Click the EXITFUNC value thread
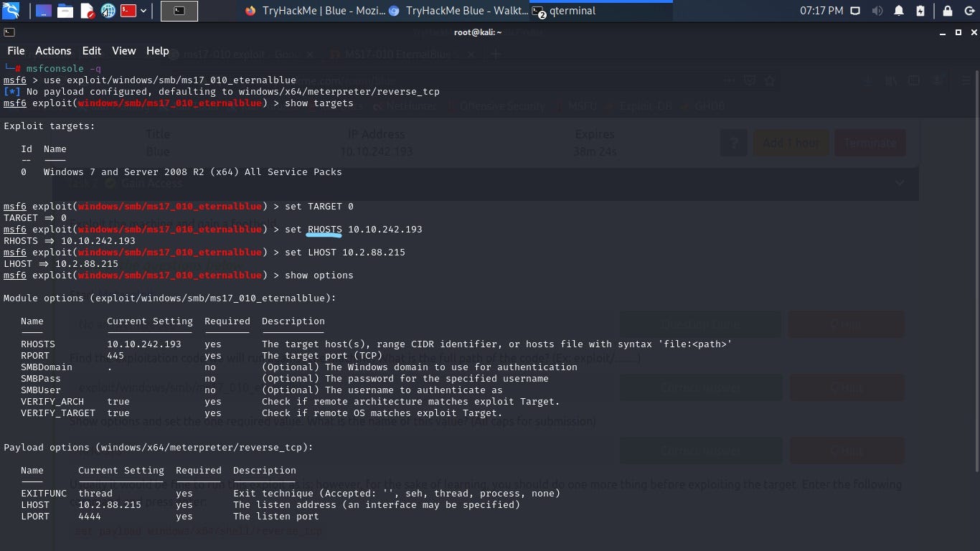The width and height of the screenshot is (980, 551). pyautogui.click(x=95, y=494)
